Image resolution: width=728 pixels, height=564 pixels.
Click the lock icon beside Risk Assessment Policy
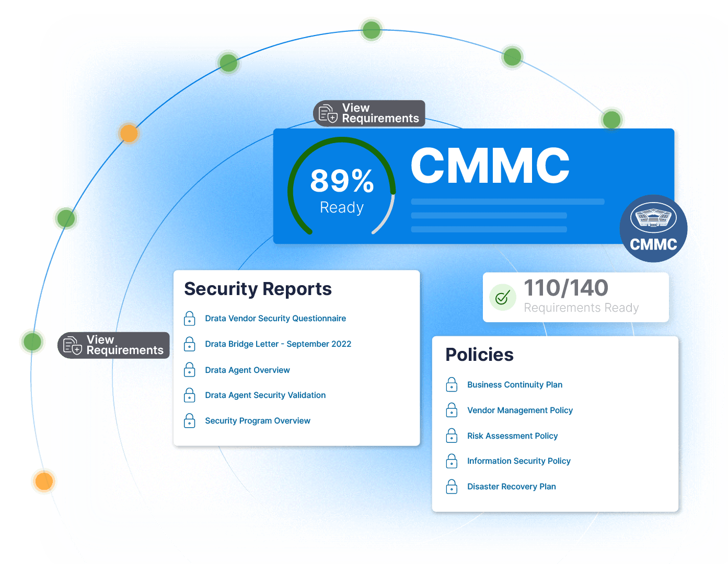452,436
